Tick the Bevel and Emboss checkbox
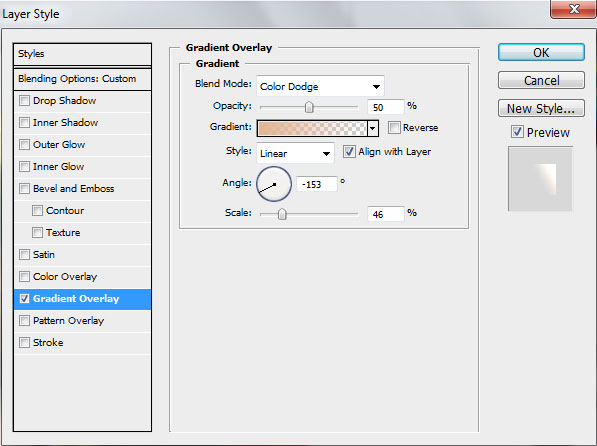This screenshot has height=446, width=597. pos(24,189)
